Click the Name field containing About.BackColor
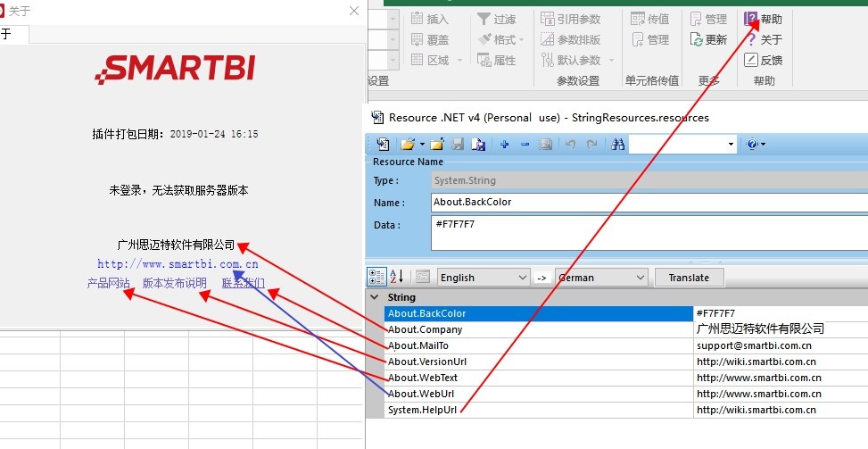The image size is (868, 449). click(x=649, y=202)
